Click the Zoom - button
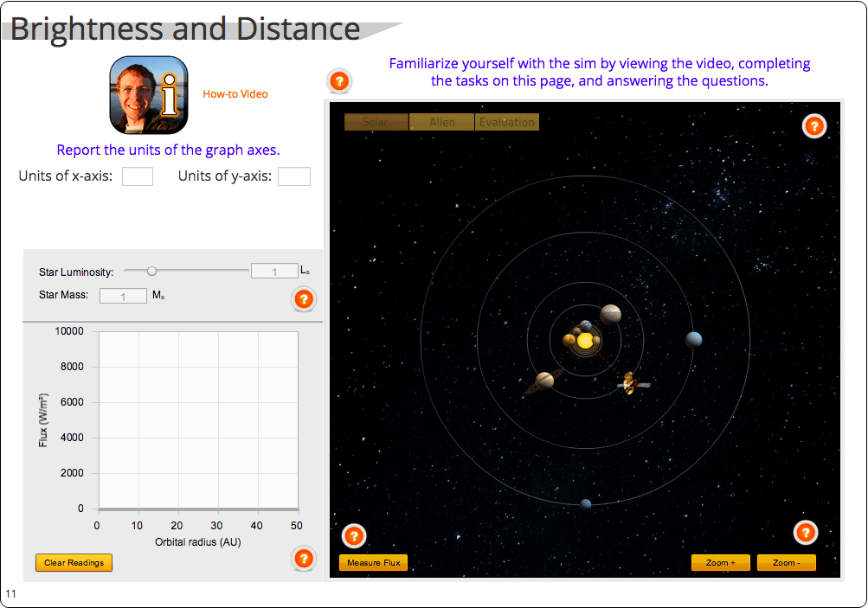Screen dimensions: 868x608 pyautogui.click(x=786, y=563)
